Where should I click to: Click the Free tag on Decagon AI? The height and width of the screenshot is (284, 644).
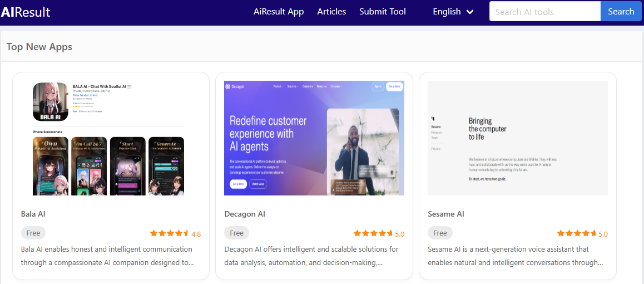236,233
